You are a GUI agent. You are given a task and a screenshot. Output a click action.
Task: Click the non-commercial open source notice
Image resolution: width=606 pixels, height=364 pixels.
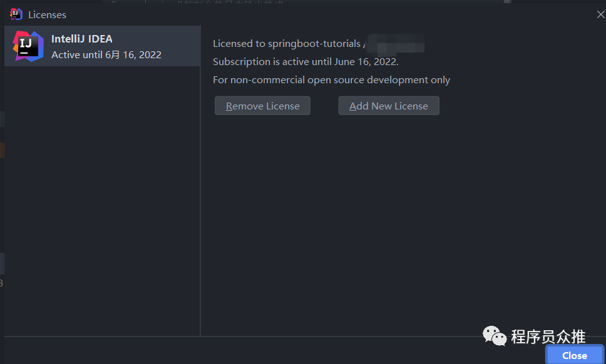pyautogui.click(x=331, y=80)
